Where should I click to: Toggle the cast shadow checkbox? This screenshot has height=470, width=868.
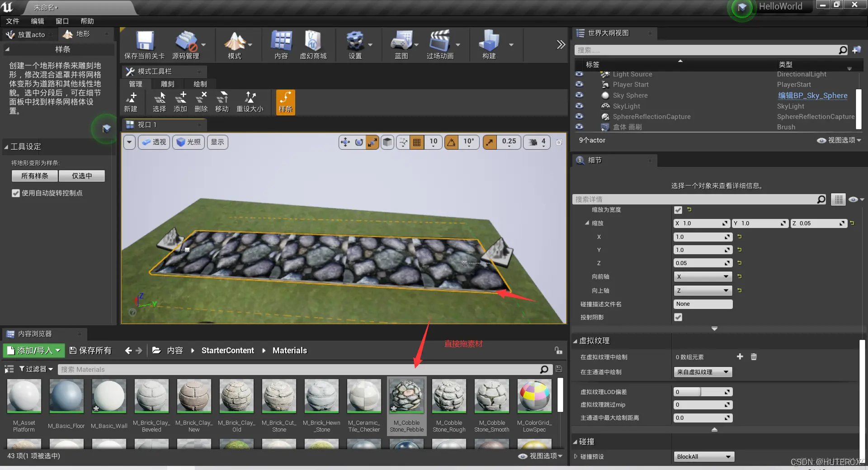[x=678, y=317]
